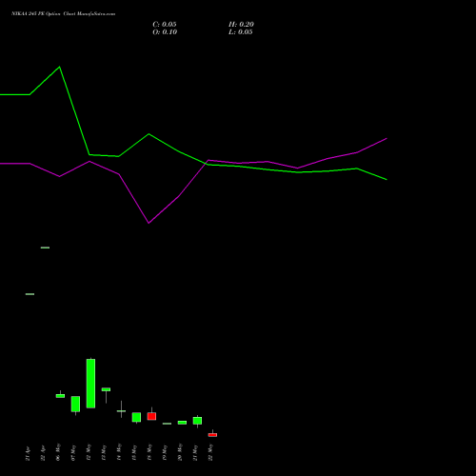Click the 14 May date label

tap(119, 452)
